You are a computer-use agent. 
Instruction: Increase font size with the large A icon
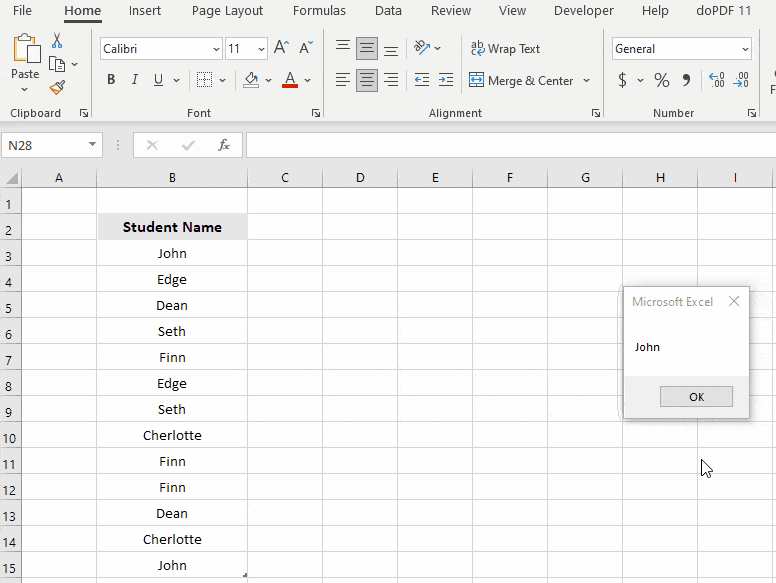(281, 48)
